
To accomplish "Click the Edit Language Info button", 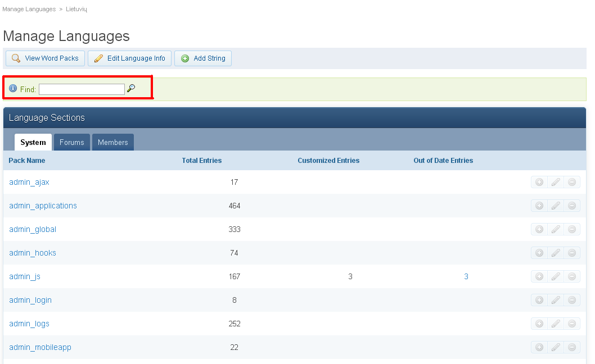I will [x=130, y=58].
